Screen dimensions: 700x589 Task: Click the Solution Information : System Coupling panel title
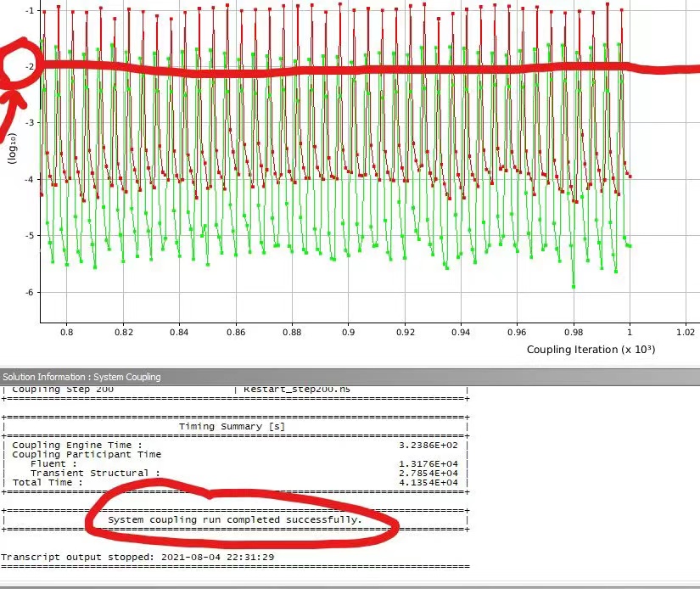(81, 377)
